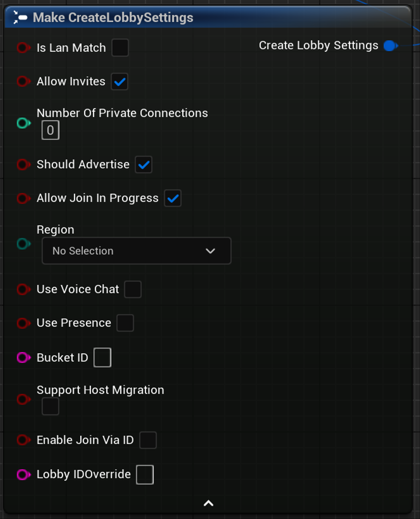Screen dimensions: 420x519
Task: Click the Number Of Private Connections label
Action: [122, 113]
